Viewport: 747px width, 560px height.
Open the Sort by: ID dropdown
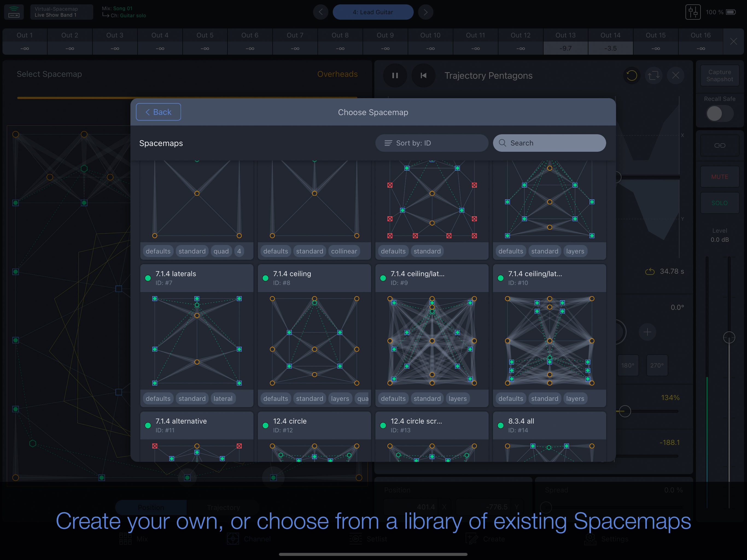pyautogui.click(x=431, y=143)
